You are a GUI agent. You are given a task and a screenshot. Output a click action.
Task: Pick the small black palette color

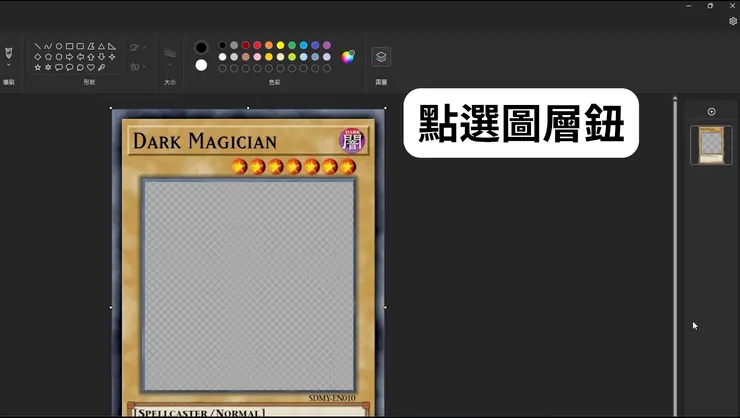pos(222,45)
